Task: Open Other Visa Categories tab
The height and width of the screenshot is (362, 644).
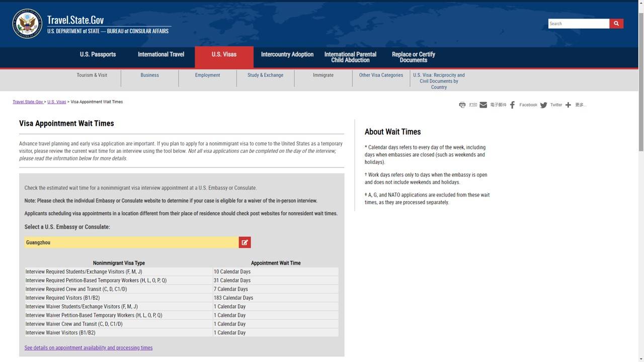Action: point(381,75)
